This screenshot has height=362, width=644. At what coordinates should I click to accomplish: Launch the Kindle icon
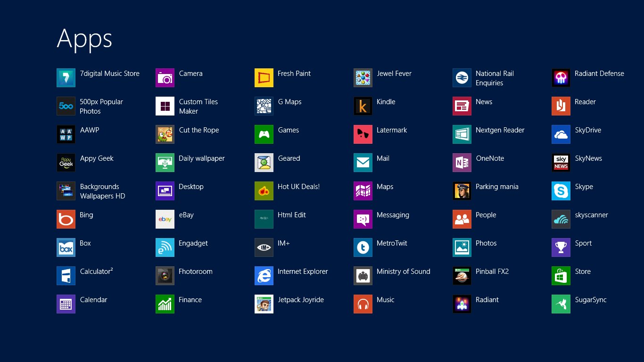[x=363, y=106]
